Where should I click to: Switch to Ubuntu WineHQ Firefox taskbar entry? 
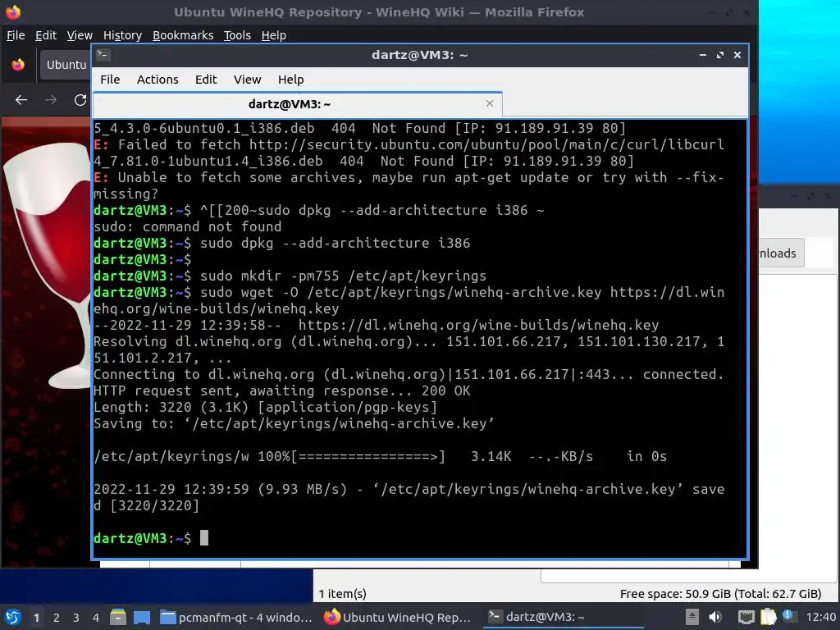[399, 617]
